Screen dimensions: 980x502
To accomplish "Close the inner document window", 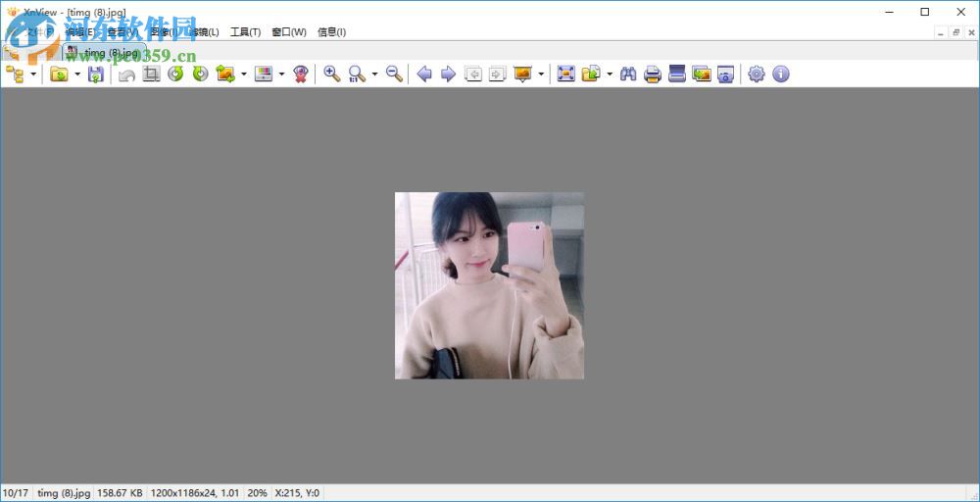I will pos(970,32).
